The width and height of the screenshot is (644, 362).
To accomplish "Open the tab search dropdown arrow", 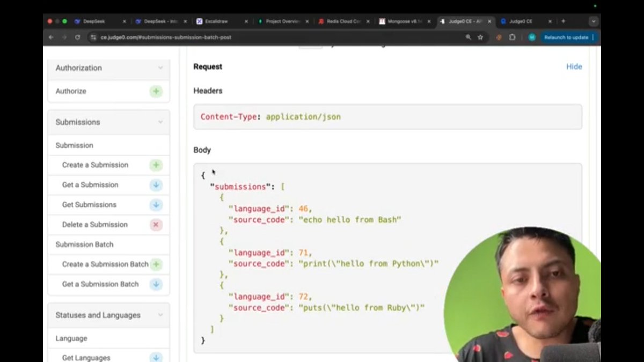I will (x=593, y=21).
